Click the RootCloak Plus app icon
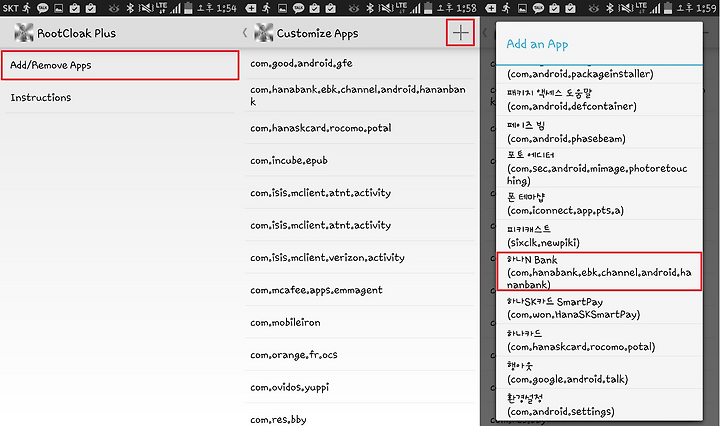 [23, 33]
